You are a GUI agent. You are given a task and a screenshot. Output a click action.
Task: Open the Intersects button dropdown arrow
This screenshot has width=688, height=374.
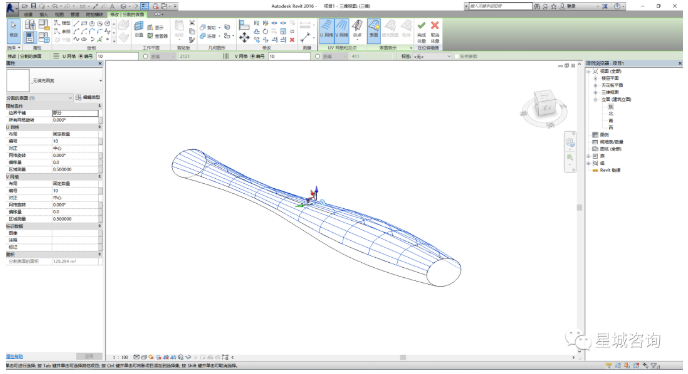tap(358, 40)
